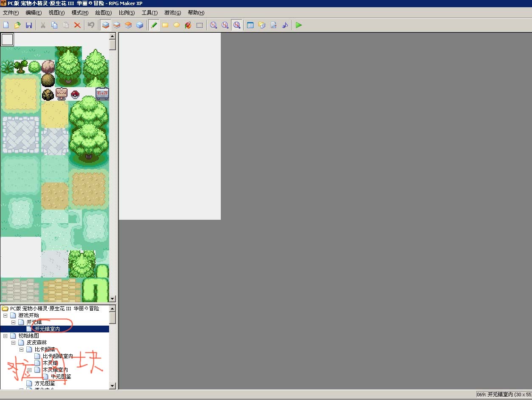Activate the Pencil drawing tool
The width and height of the screenshot is (532, 400).
tap(154, 25)
